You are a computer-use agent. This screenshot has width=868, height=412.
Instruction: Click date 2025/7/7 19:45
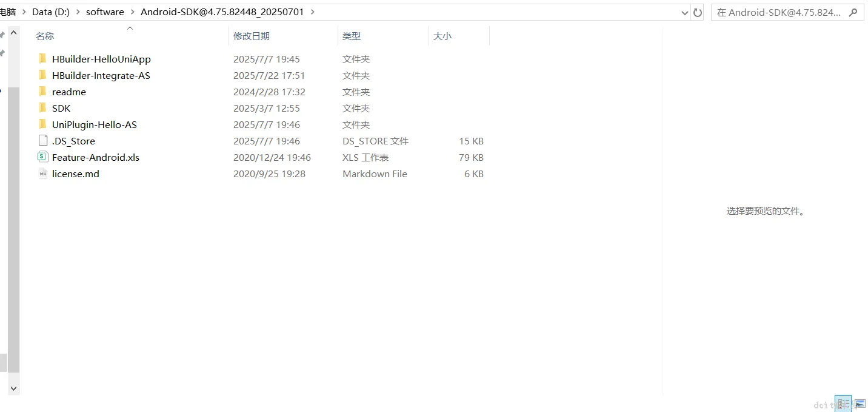tap(267, 59)
